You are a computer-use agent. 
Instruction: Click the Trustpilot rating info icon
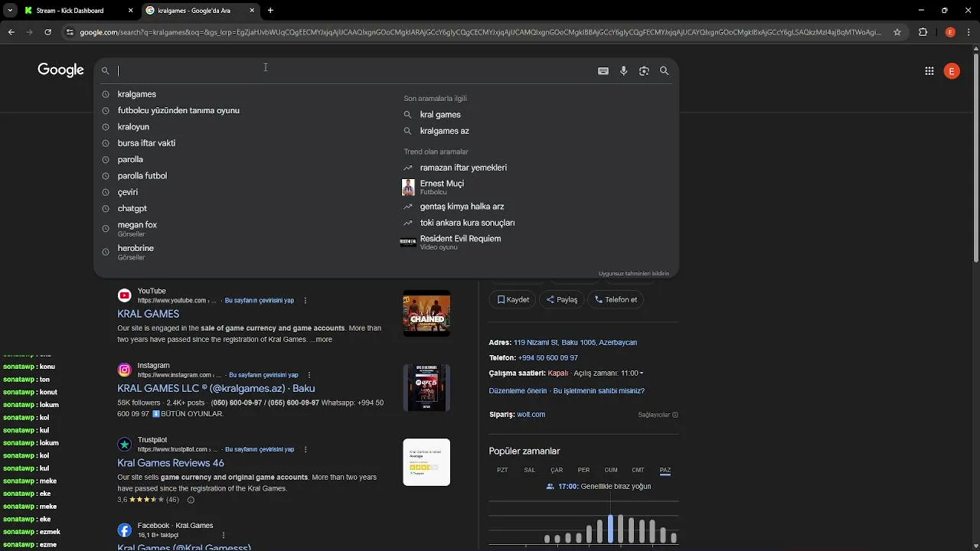[x=191, y=500]
